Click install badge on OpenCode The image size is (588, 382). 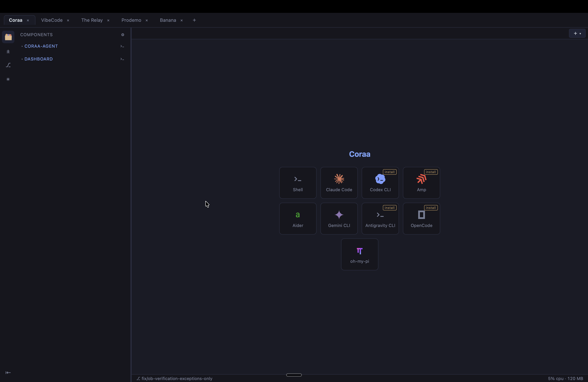431,208
